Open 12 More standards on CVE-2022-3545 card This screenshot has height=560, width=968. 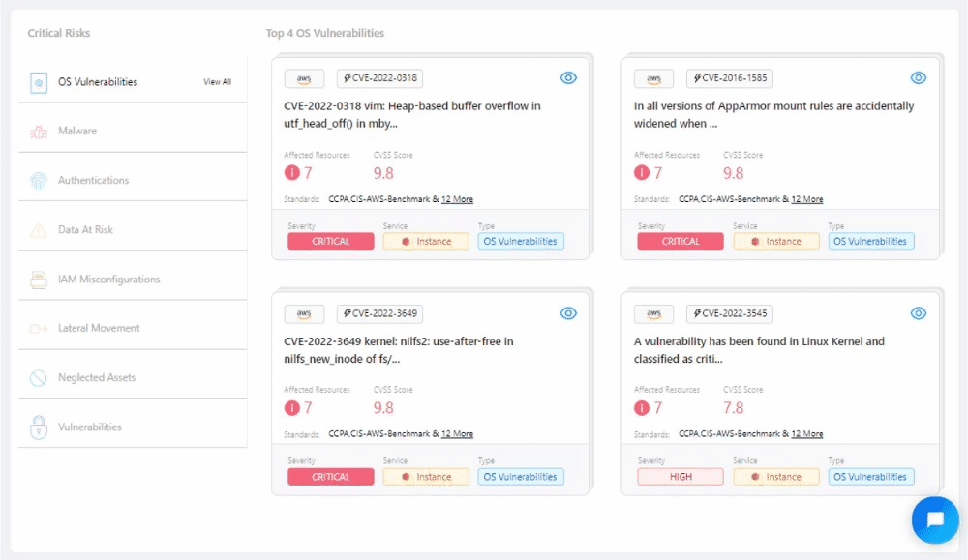pos(807,434)
